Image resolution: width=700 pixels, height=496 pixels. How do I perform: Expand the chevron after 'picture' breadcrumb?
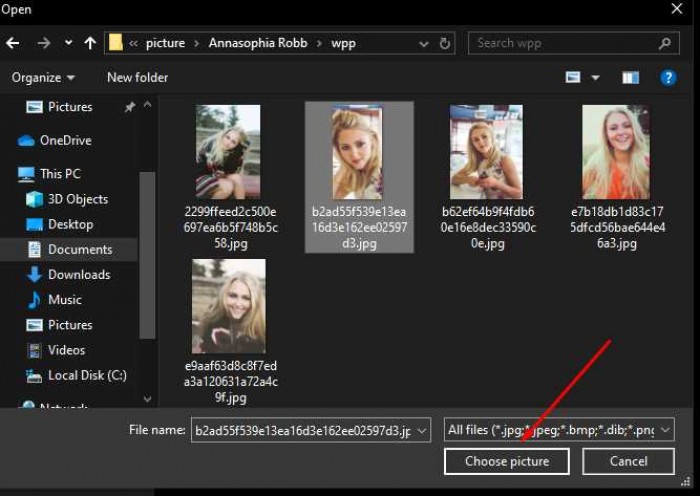tap(196, 43)
